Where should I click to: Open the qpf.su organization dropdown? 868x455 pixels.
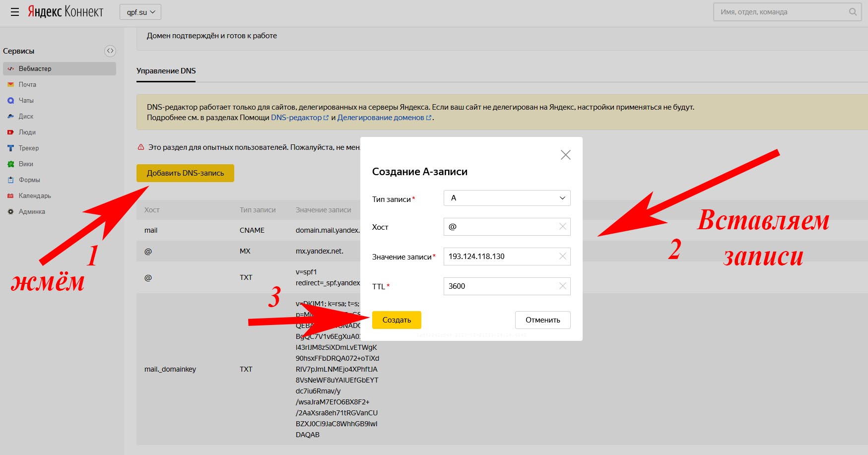coord(140,12)
